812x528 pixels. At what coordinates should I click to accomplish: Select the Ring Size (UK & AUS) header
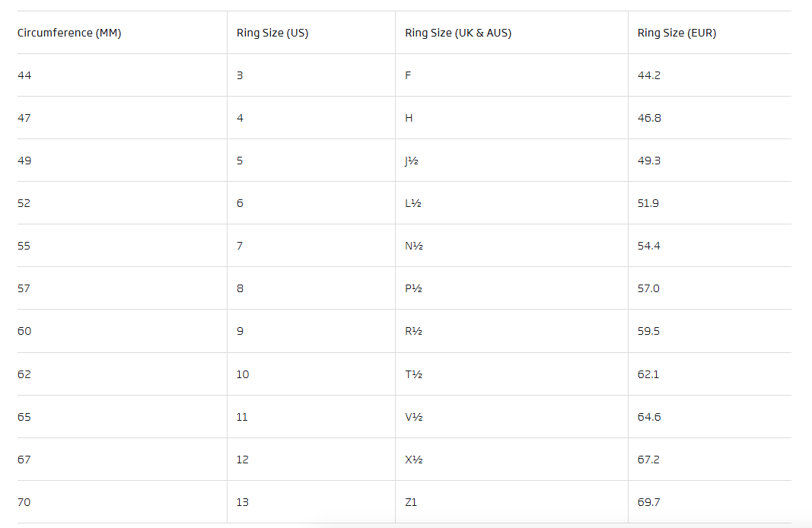458,33
